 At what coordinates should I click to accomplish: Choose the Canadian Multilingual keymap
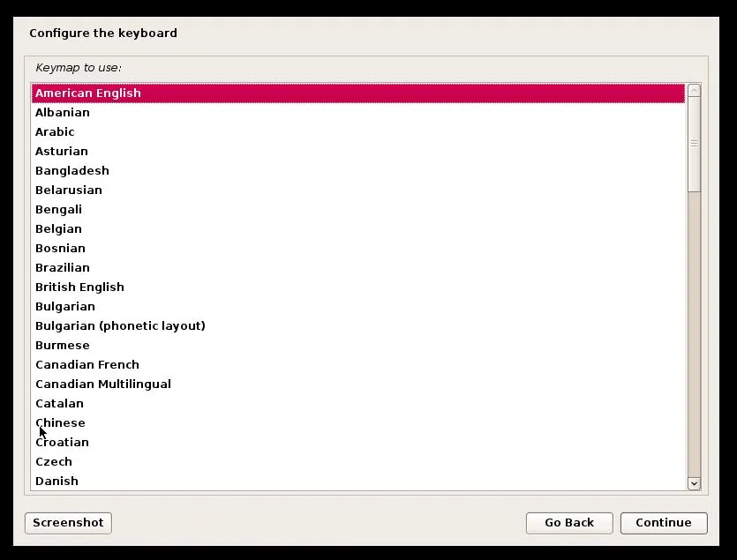click(x=103, y=384)
